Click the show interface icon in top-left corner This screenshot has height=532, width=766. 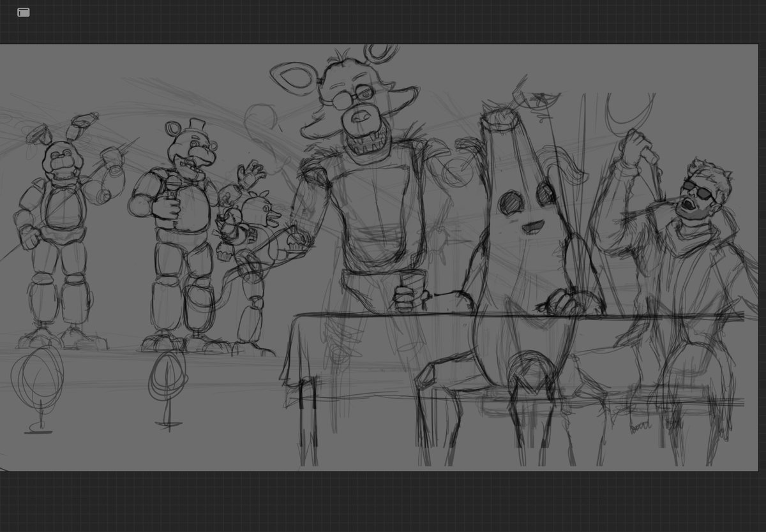23,12
